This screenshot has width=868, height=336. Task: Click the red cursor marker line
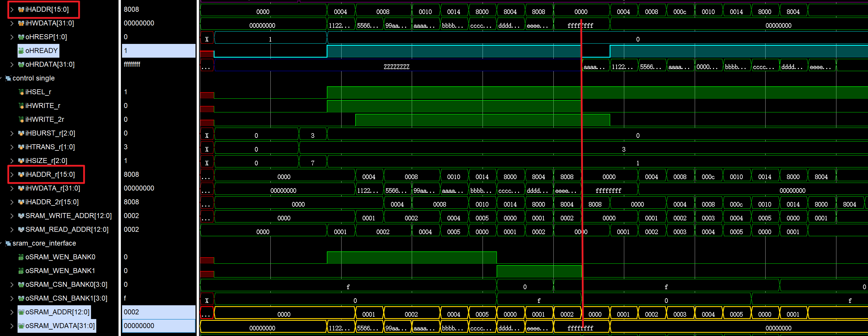(581, 152)
